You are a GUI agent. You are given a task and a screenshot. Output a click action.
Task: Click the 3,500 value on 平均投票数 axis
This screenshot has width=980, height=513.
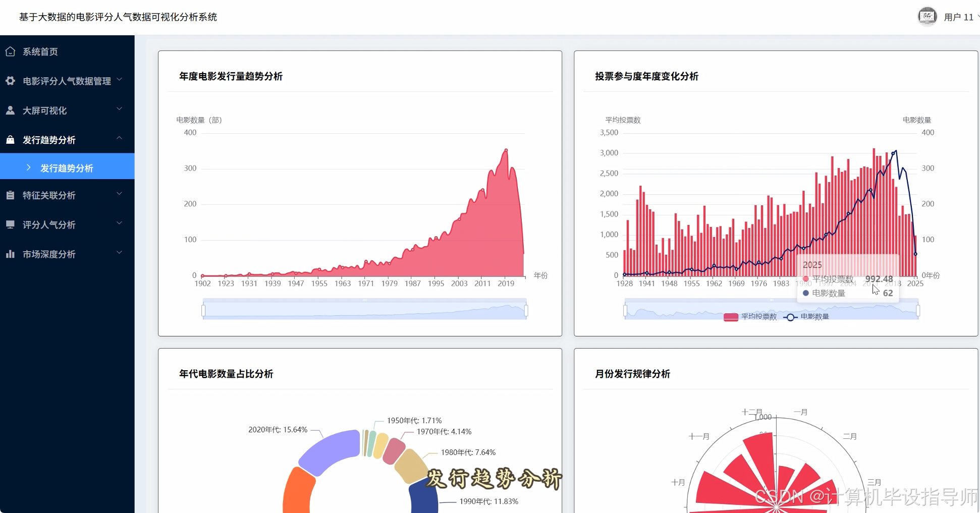point(609,133)
